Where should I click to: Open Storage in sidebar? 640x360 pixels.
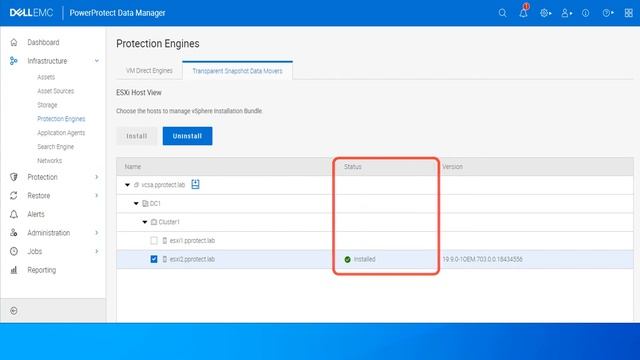47,105
